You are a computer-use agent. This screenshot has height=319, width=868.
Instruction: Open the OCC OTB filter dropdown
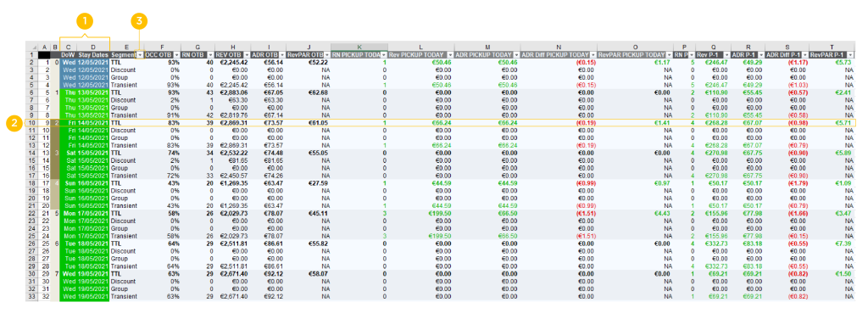176,55
